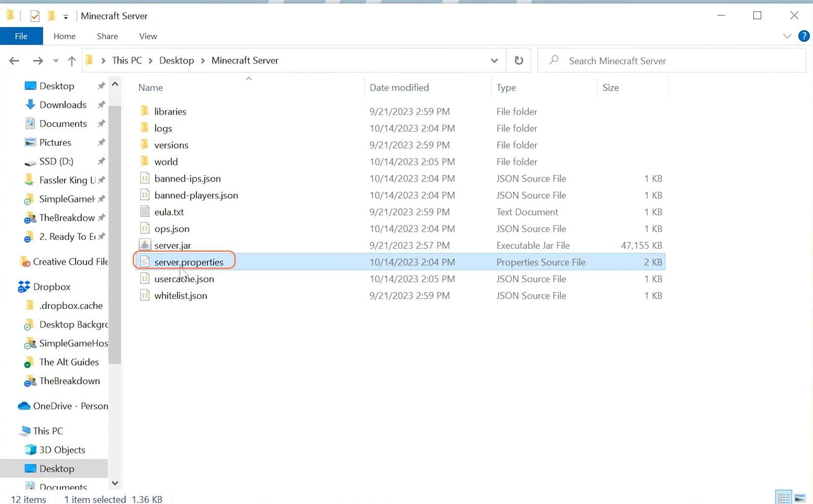The width and height of the screenshot is (813, 504).
Task: Click the 3D Objects sidebar icon
Action: click(x=31, y=450)
